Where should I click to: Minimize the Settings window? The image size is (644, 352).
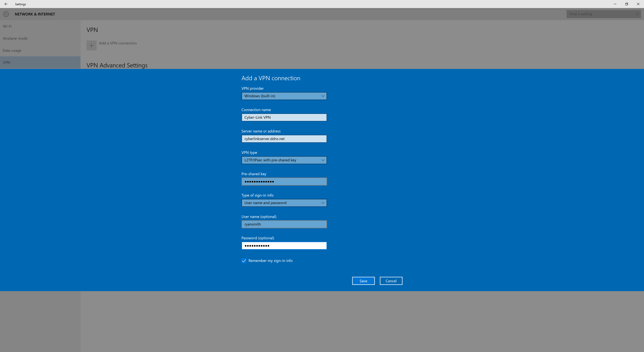tap(615, 4)
